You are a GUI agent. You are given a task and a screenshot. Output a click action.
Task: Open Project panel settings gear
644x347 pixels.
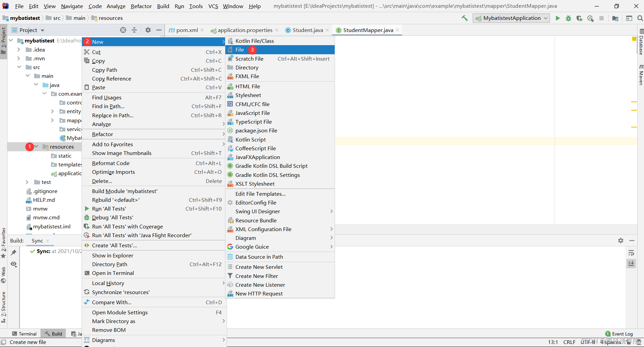[x=148, y=30]
